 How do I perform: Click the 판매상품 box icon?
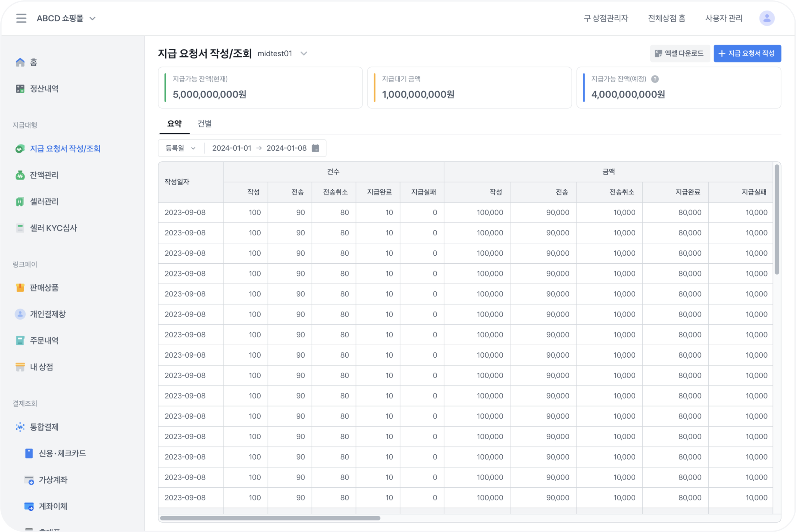(20, 288)
